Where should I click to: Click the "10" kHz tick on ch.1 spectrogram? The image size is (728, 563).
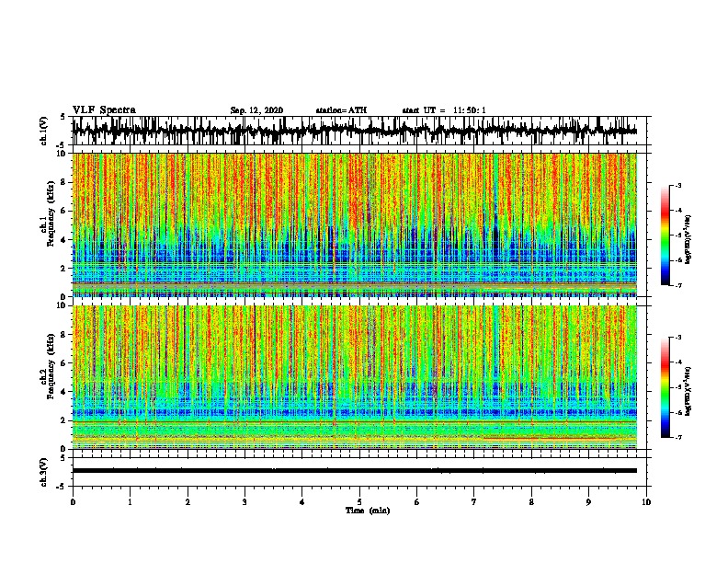tap(63, 154)
